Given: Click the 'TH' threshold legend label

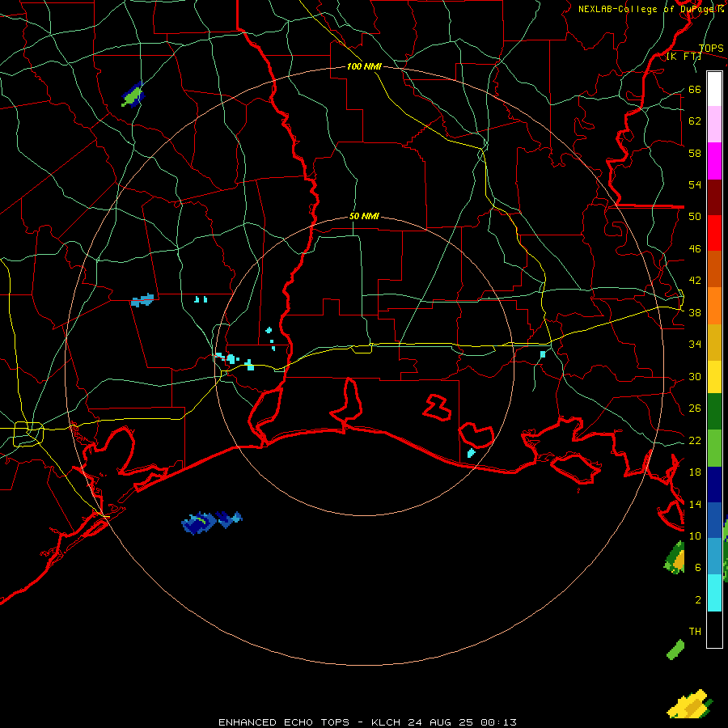Looking at the screenshot, I should pos(695,632).
